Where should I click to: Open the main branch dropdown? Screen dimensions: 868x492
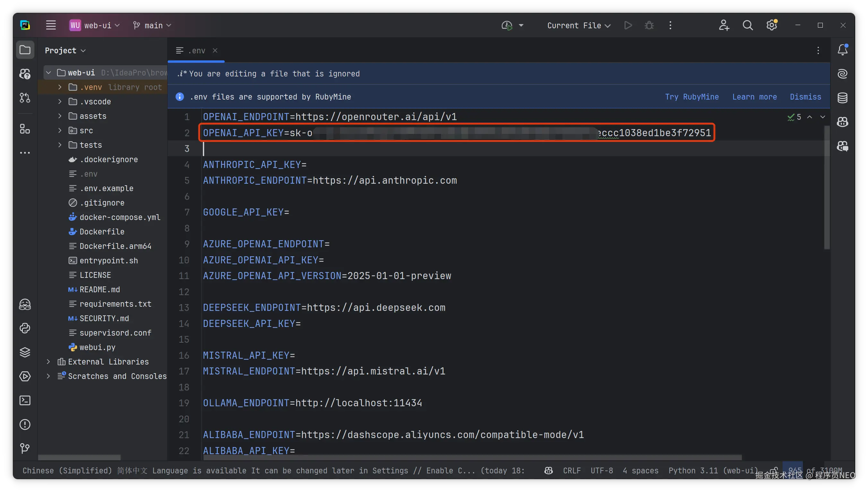coord(153,25)
